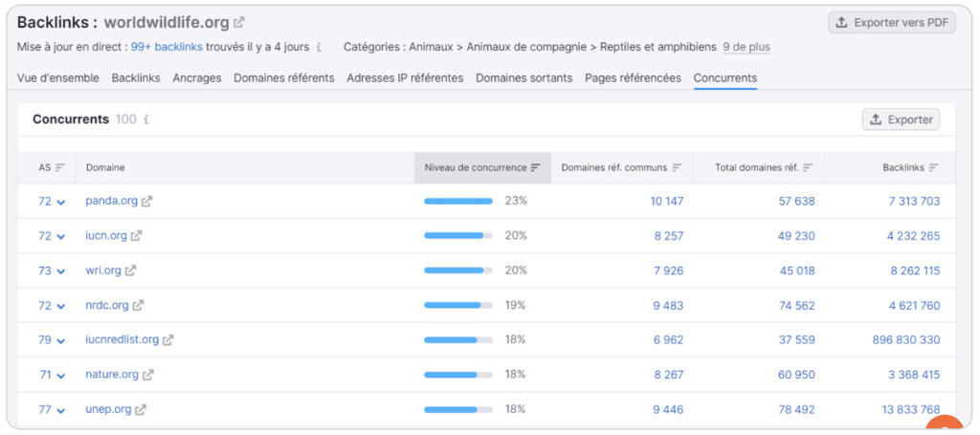Open panda.org external link icon
Image resolution: width=980 pixels, height=435 pixels.
(146, 202)
